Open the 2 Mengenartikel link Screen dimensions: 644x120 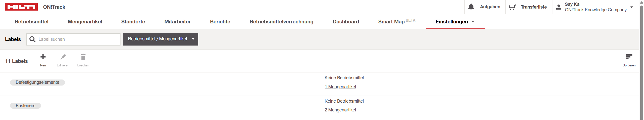coord(340,110)
